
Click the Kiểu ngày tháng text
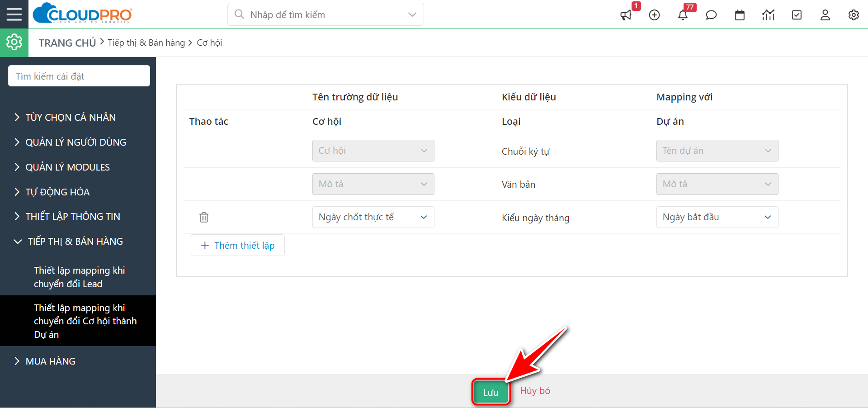coord(536,218)
